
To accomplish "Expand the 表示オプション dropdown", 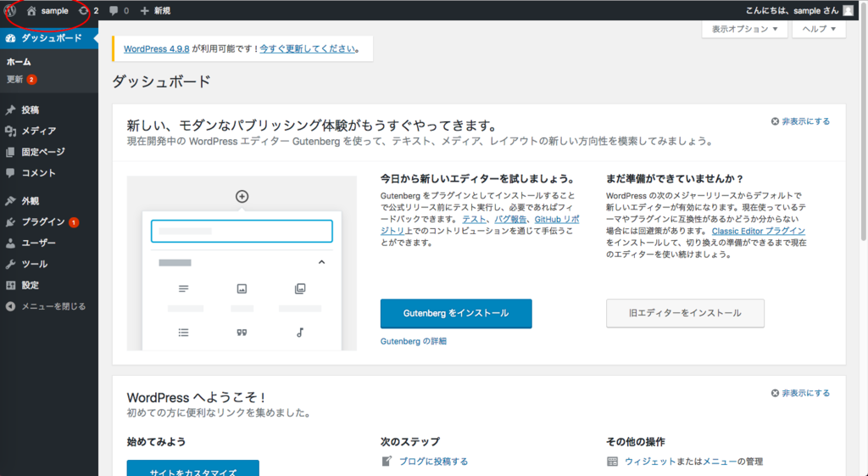I will click(744, 29).
